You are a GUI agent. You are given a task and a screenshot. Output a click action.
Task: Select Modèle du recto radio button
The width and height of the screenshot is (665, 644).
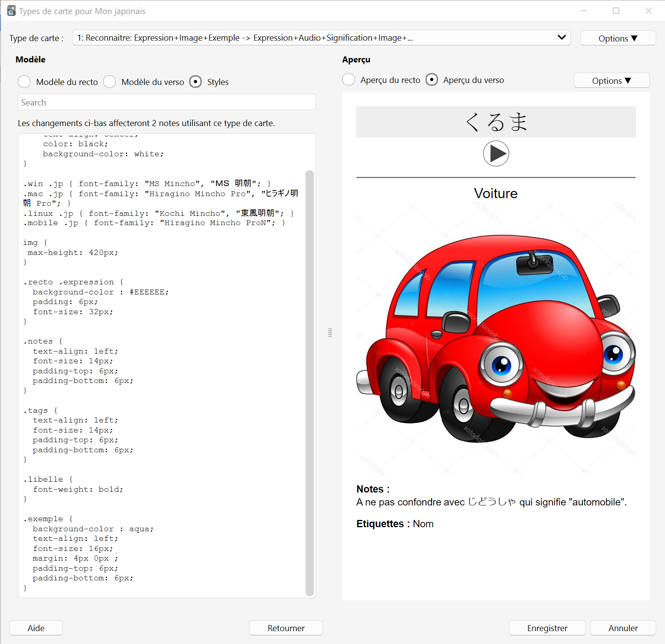pos(24,82)
